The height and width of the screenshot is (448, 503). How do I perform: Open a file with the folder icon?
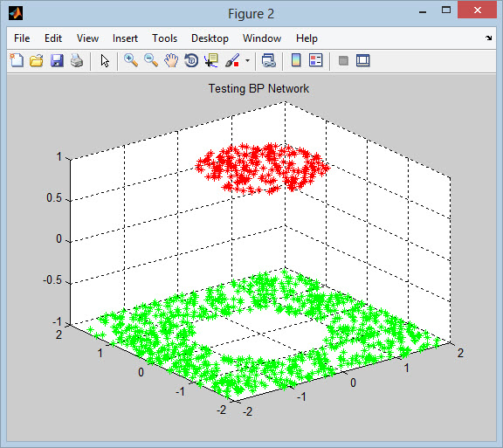point(37,60)
